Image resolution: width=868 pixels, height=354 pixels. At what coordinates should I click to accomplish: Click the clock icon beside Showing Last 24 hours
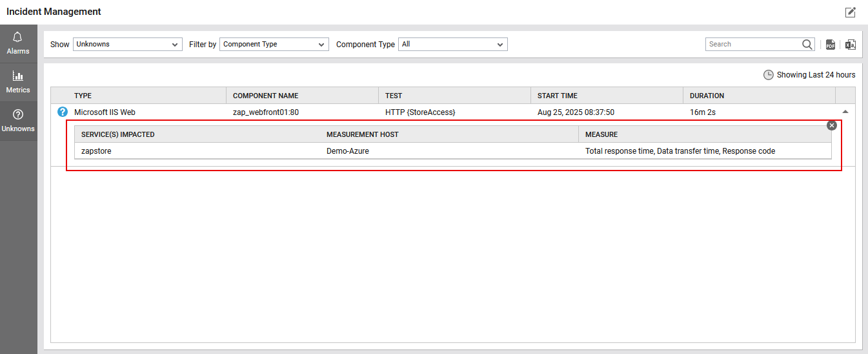768,75
